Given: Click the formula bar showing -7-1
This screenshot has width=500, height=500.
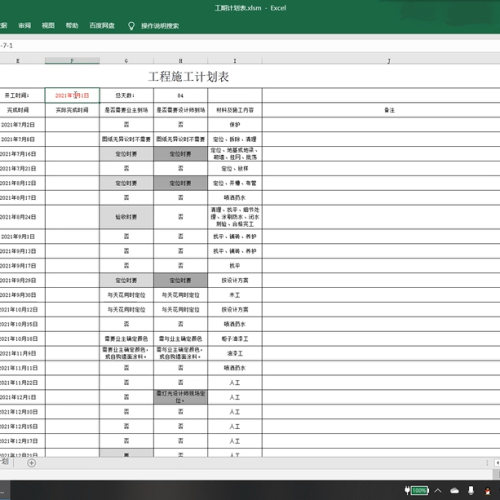Looking at the screenshot, I should [250, 46].
